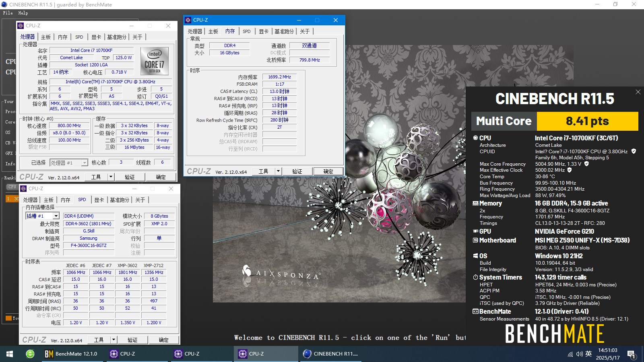This screenshot has height=362, width=644.
Task: Click the CINEBENCH icon in the main title bar
Action: (4, 4)
